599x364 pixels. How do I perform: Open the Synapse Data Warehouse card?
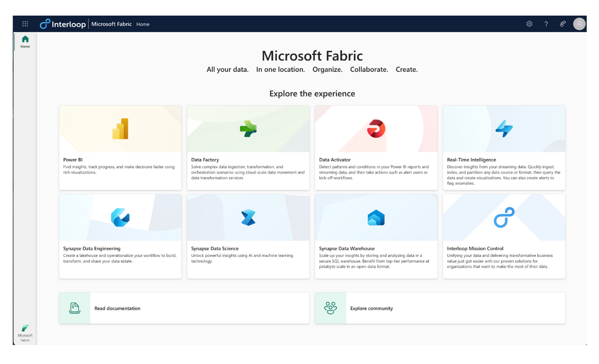(376, 236)
